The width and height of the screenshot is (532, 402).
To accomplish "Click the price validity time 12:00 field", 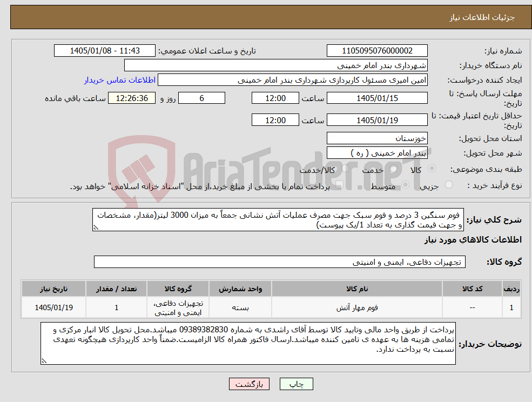I will pos(275,120).
